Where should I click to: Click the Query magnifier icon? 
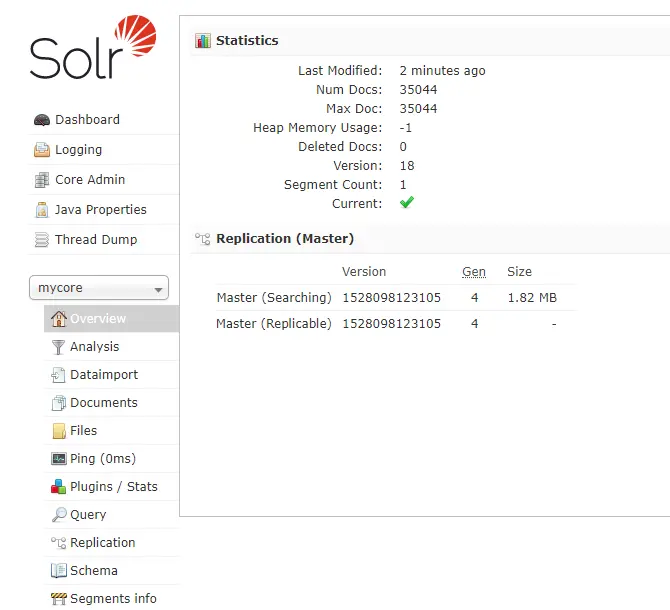(x=59, y=515)
